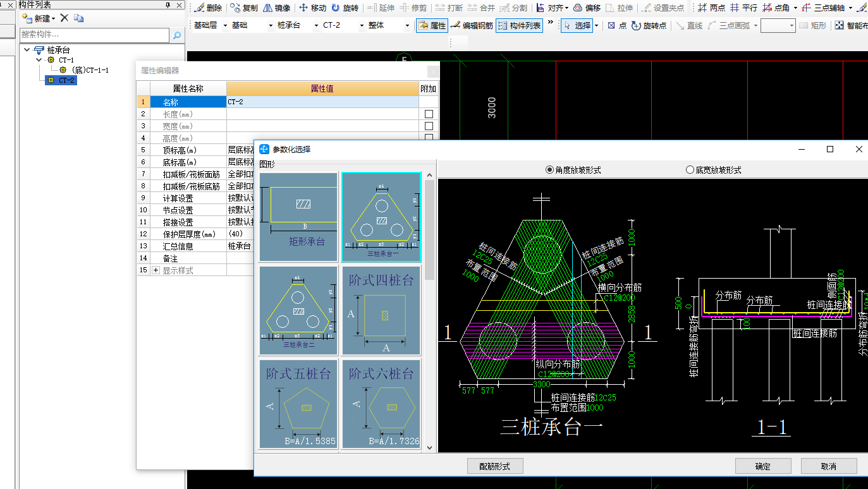Choose the 三桩承台二 thumbnail
The width and height of the screenshot is (868, 489).
point(298,310)
